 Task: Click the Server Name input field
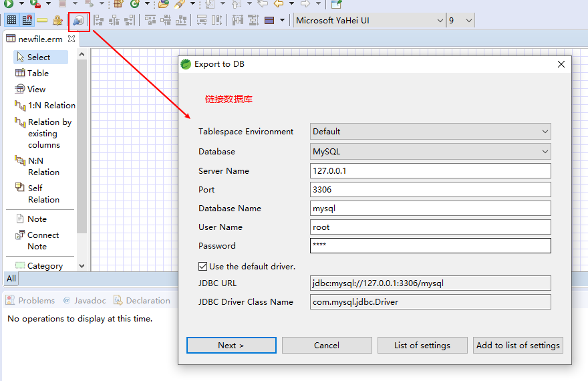[430, 170]
